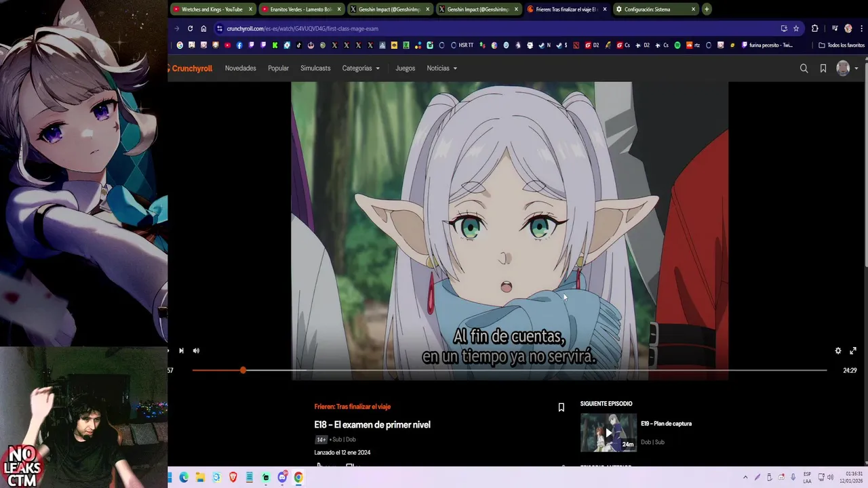Open the browser extensions puzzle icon

(815, 28)
